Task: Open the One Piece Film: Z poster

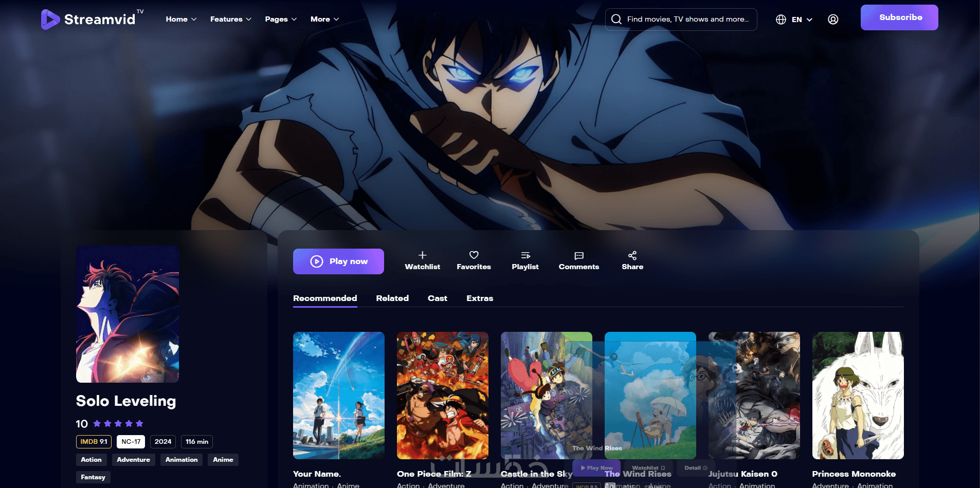Action: click(x=443, y=396)
